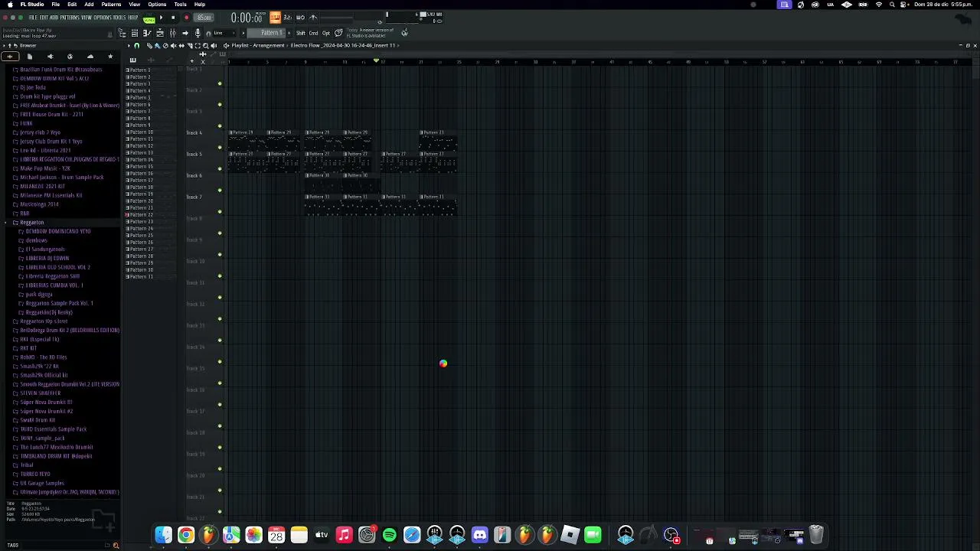Select the Paint brush tool in playlist toolbar
Image resolution: width=980 pixels, height=551 pixels.
(x=157, y=45)
